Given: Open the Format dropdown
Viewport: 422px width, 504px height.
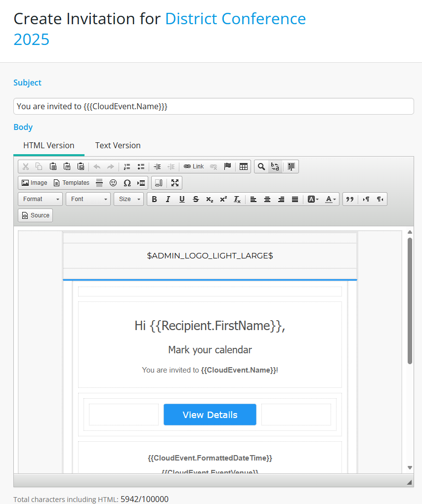Looking at the screenshot, I should click(41, 199).
